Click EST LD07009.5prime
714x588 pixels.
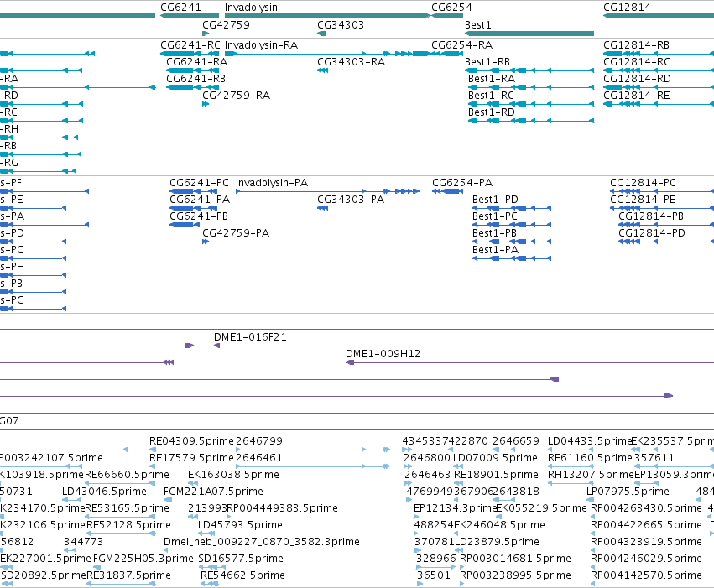point(495,458)
